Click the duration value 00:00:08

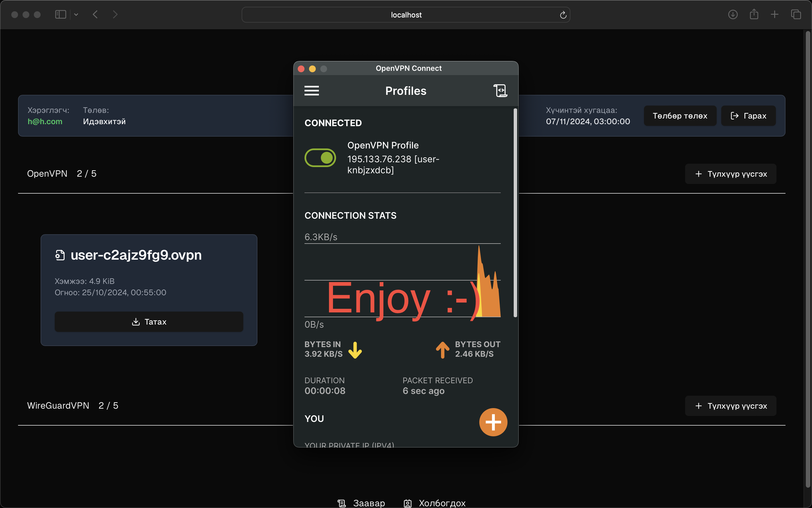pos(325,391)
